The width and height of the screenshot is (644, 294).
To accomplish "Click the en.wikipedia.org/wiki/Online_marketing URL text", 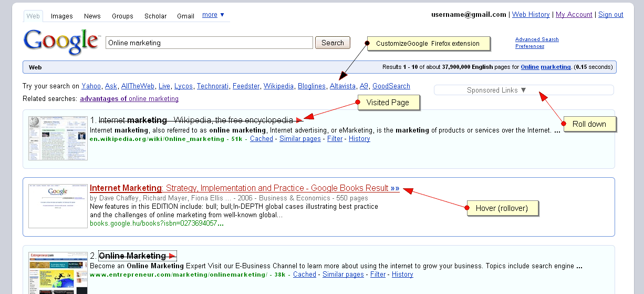I will tap(157, 139).
